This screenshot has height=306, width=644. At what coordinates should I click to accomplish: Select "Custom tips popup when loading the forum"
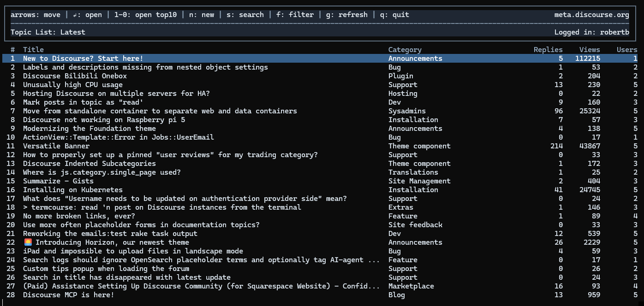(x=106, y=269)
